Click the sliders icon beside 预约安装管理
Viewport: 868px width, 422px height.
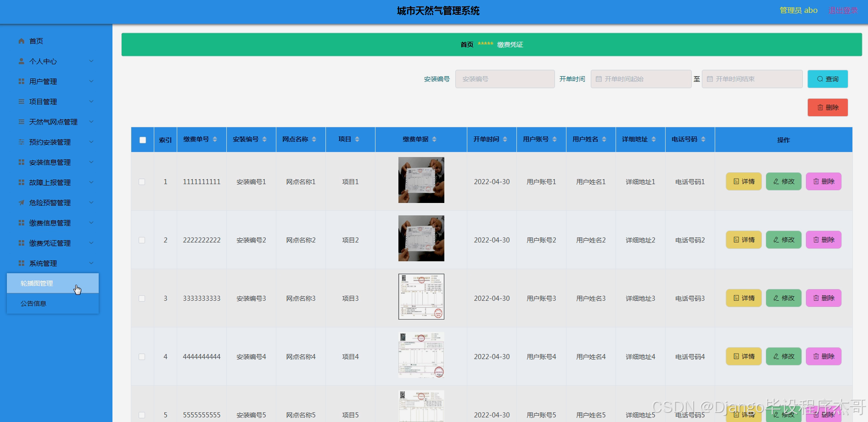(22, 142)
